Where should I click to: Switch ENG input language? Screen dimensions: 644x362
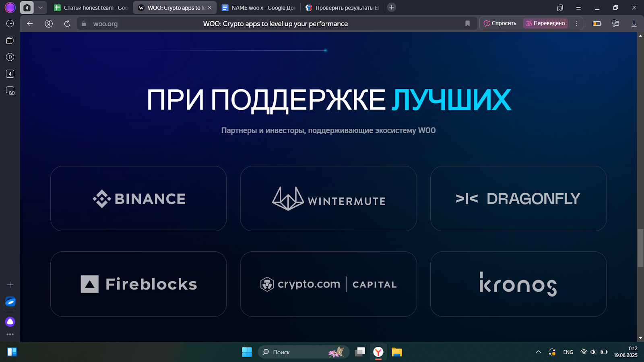coord(568,352)
